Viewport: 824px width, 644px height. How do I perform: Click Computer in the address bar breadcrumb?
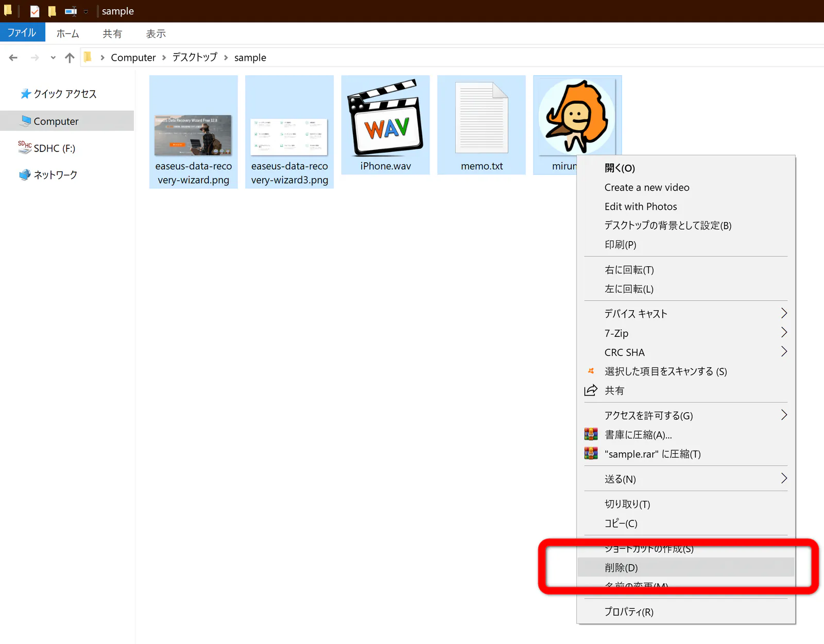pyautogui.click(x=133, y=58)
